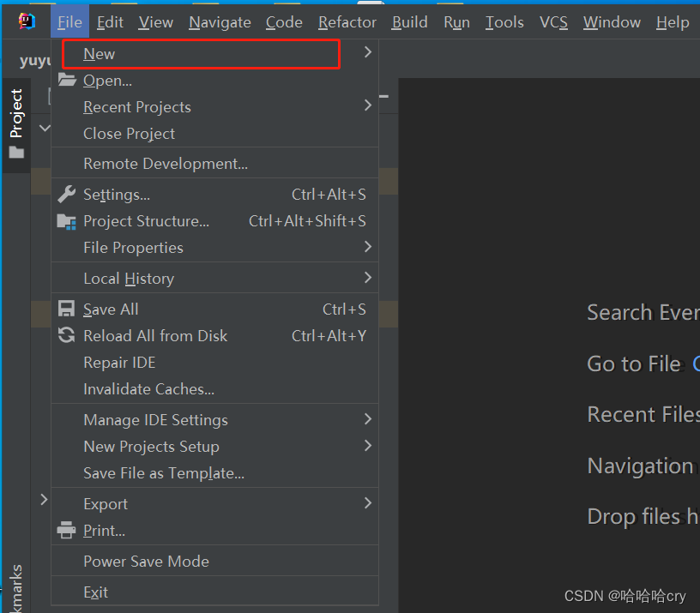The image size is (700, 613).
Task: Switch to the Project tool window tab
Action: point(16,125)
